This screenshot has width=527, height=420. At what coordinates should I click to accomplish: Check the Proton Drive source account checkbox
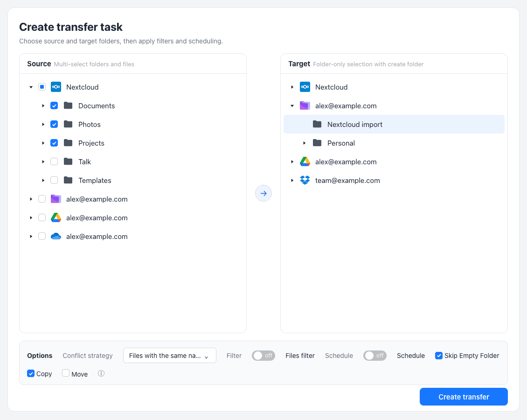[x=42, y=199]
